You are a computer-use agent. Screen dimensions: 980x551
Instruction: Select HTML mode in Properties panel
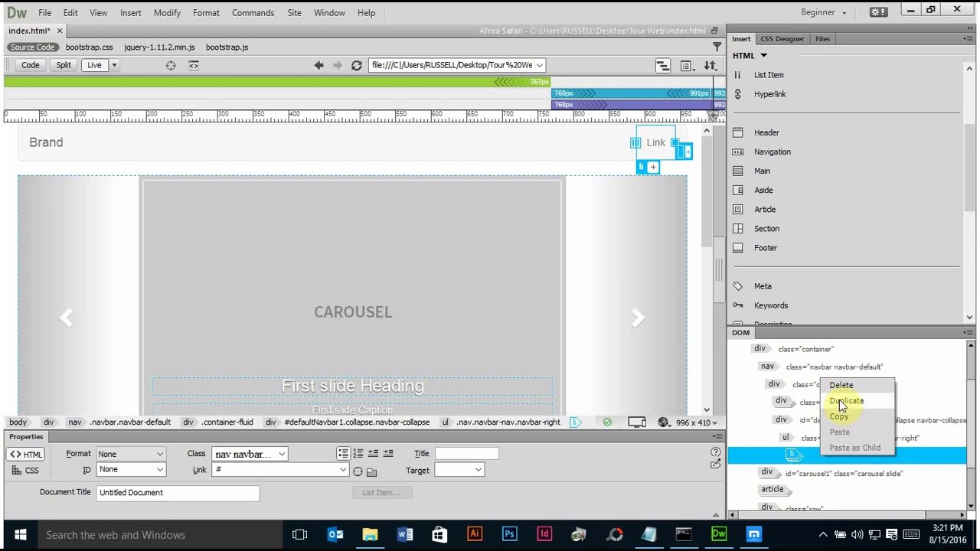click(x=26, y=454)
